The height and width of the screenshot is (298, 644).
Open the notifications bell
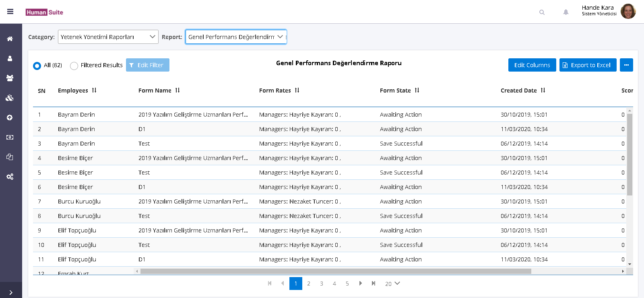[x=566, y=12]
